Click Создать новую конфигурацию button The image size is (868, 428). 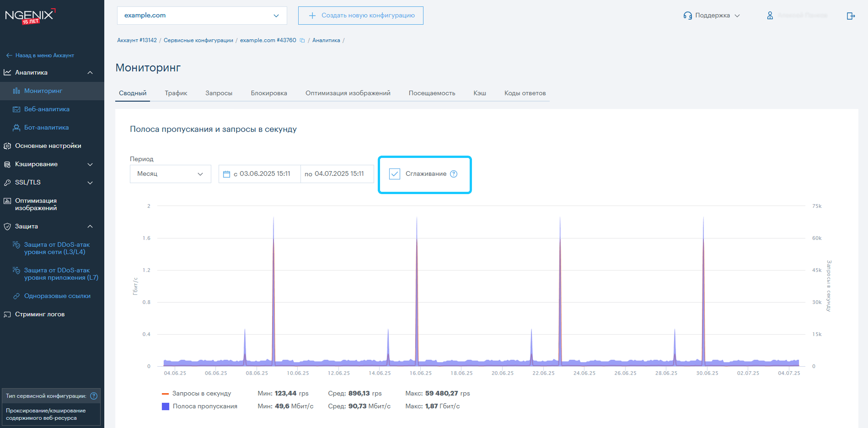pyautogui.click(x=361, y=16)
